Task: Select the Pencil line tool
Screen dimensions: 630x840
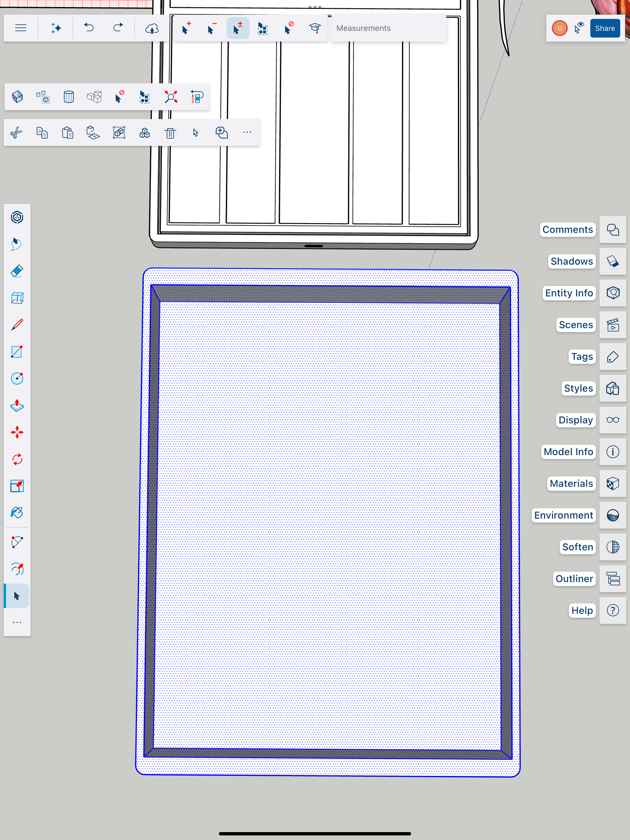Action: [x=17, y=325]
